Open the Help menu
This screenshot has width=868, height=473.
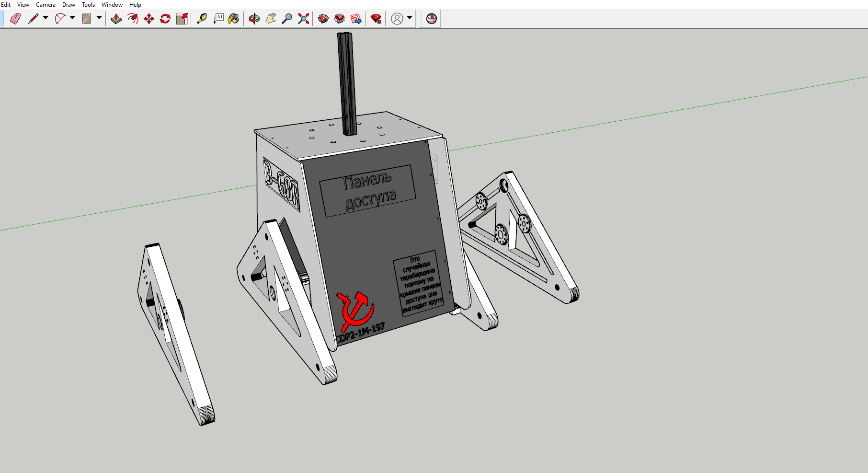tap(135, 4)
